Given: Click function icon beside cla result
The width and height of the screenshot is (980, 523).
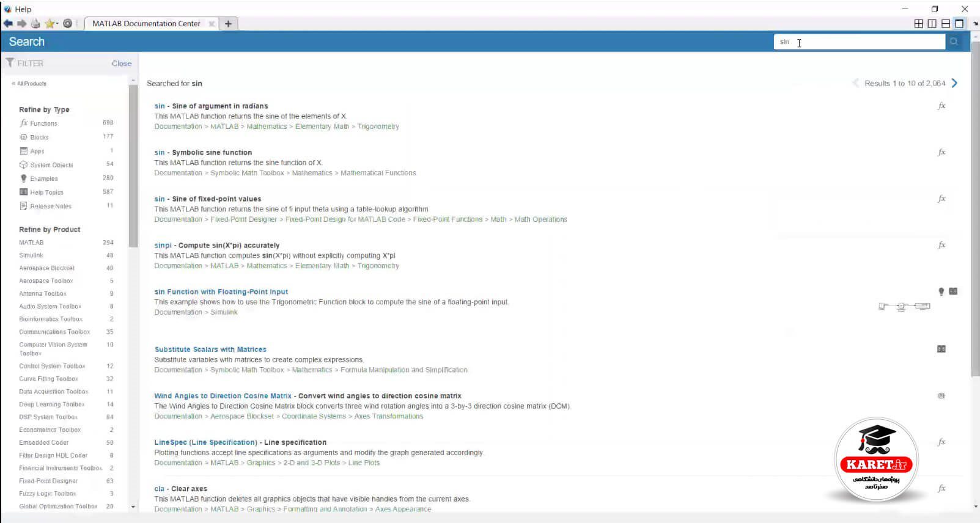Looking at the screenshot, I should tap(941, 488).
